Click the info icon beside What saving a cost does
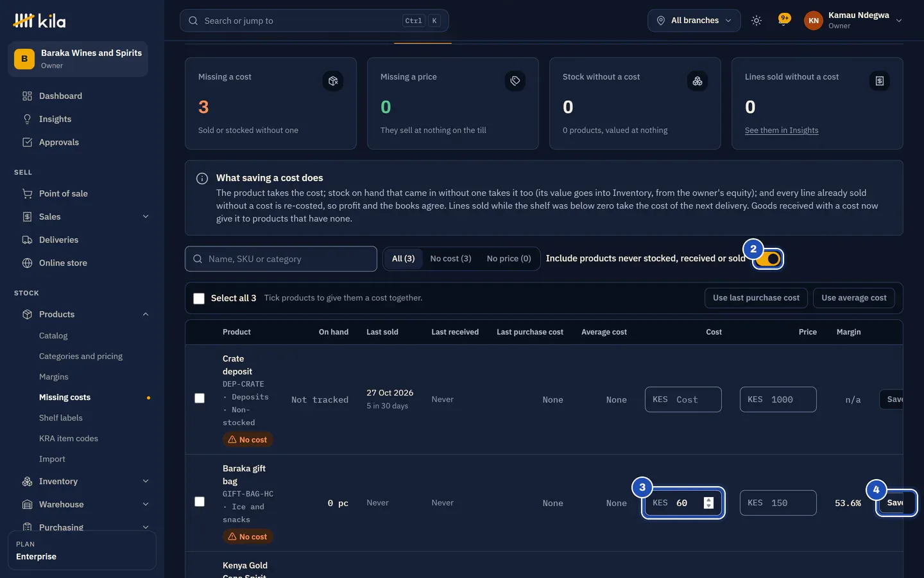Image resolution: width=924 pixels, height=578 pixels. click(201, 179)
